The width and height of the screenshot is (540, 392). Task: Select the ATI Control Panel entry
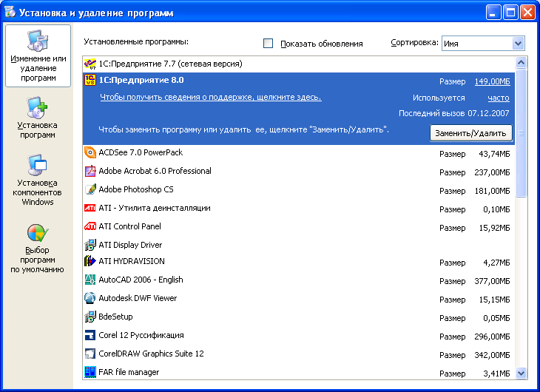point(299,227)
